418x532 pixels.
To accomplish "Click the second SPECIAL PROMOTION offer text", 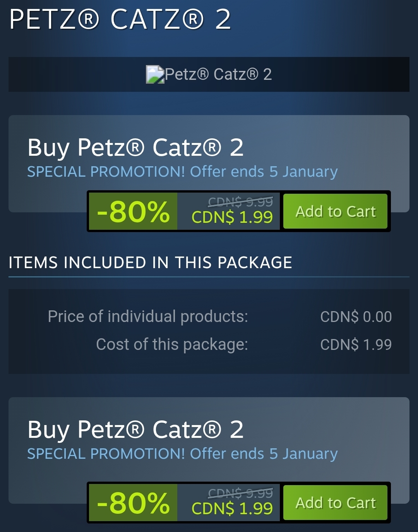I will click(182, 454).
